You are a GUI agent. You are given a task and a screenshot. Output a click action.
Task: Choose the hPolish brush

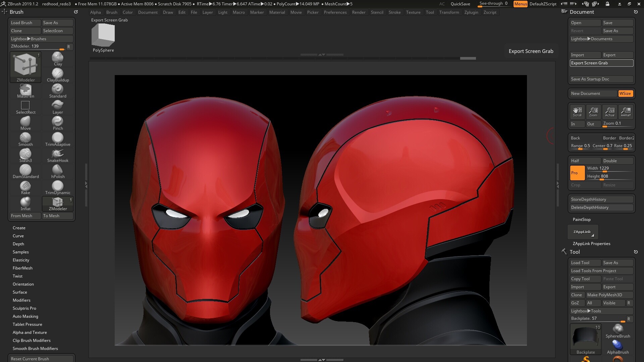click(58, 172)
